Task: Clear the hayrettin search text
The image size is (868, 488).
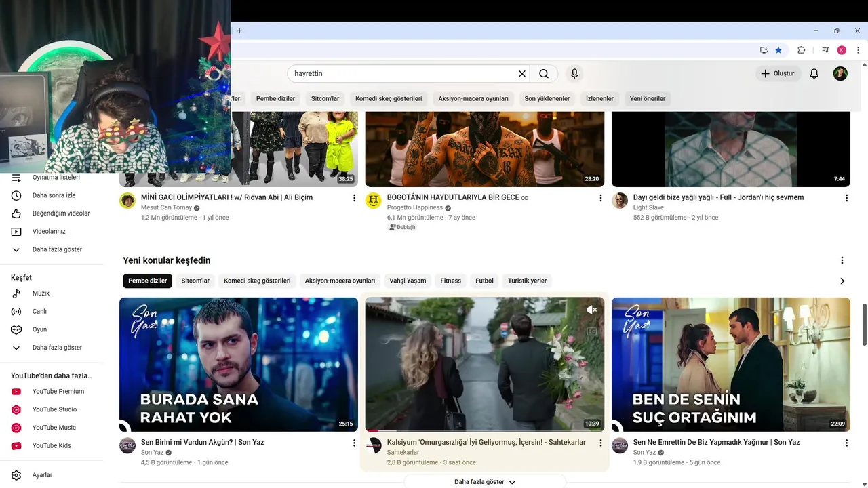Action: (x=522, y=73)
